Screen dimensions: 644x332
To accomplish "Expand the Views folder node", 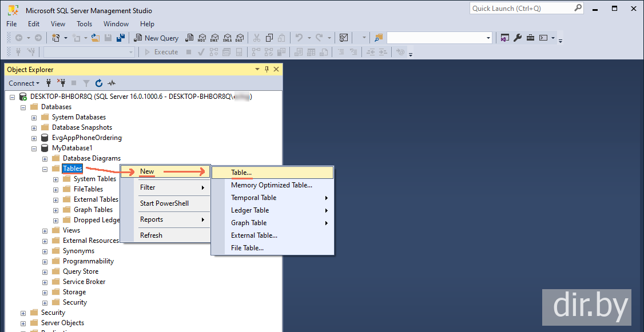I will 45,230.
